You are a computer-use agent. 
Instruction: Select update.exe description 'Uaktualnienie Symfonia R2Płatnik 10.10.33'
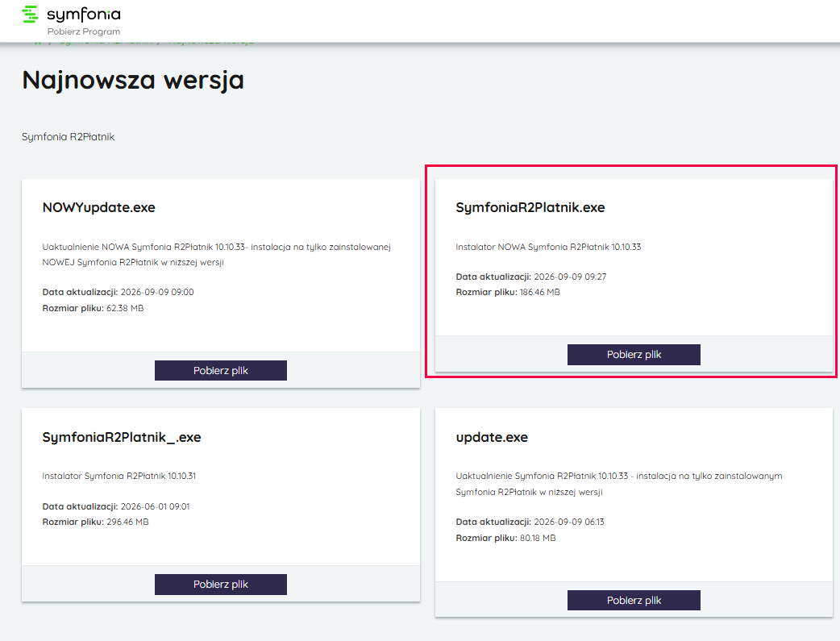[x=619, y=484]
